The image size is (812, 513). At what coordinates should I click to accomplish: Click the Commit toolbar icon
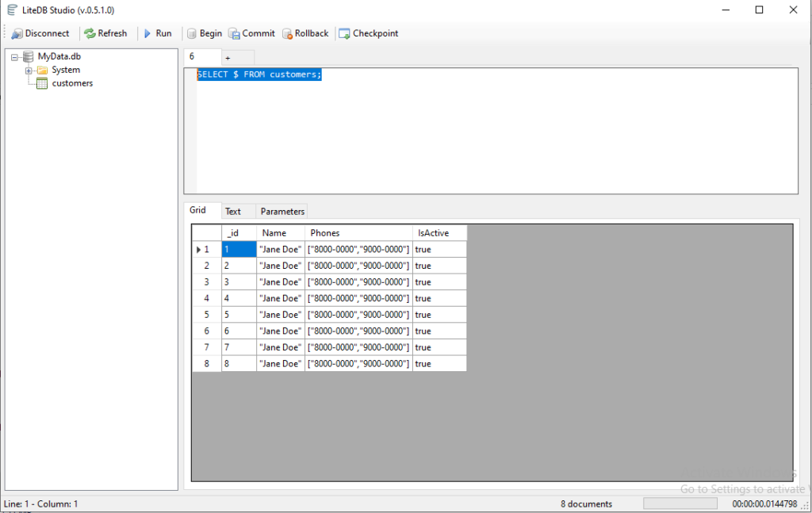[x=234, y=33]
